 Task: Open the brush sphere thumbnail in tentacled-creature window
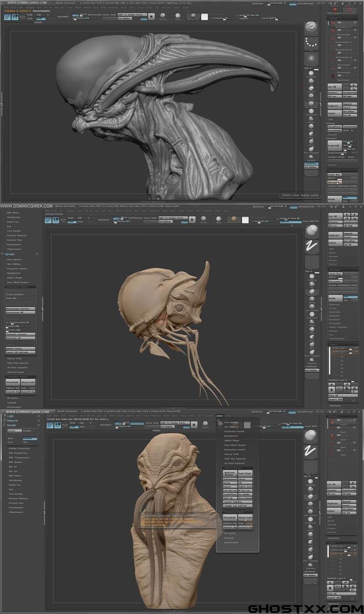312,436
